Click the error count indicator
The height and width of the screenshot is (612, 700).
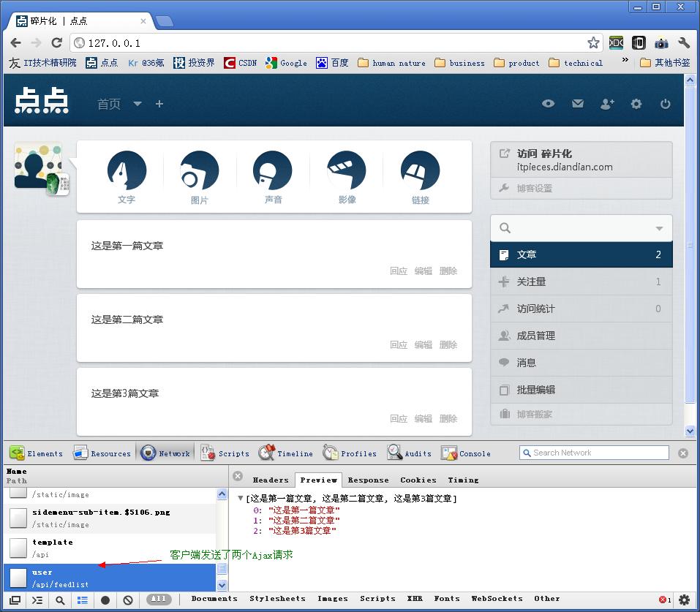[x=665, y=600]
